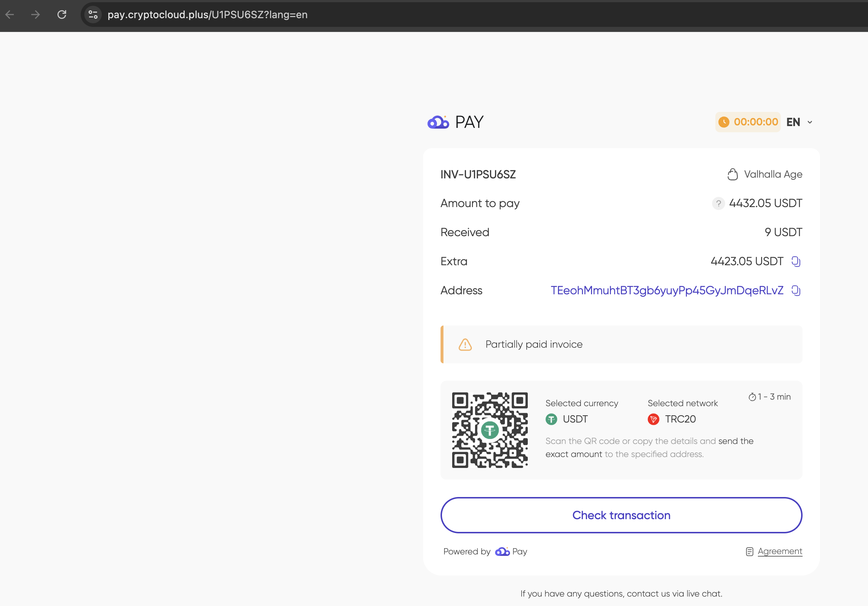Expand the EN language dropdown
Screen dimensions: 868x606
pyautogui.click(x=793, y=122)
